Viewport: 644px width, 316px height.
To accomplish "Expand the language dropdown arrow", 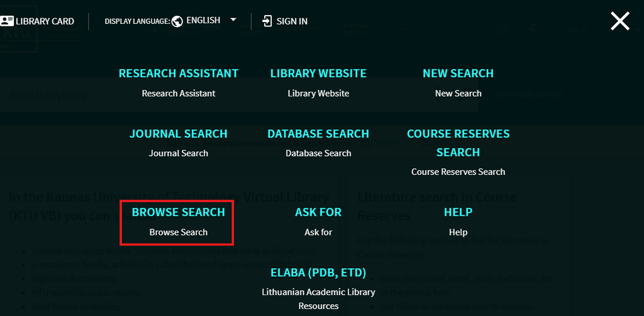I will click(233, 20).
